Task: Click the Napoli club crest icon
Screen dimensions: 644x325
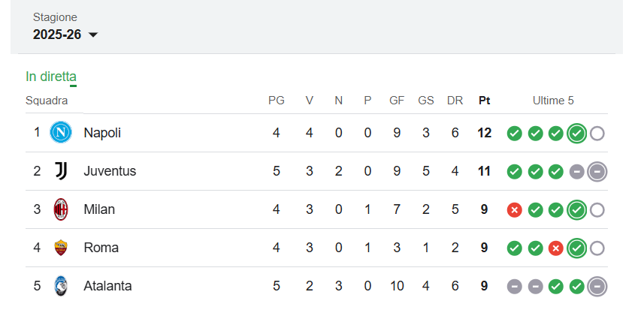Action: click(x=61, y=133)
